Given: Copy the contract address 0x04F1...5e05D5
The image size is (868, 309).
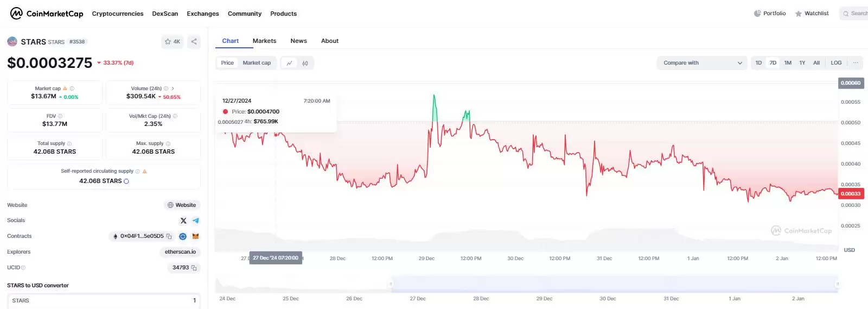Looking at the screenshot, I should 169,236.
